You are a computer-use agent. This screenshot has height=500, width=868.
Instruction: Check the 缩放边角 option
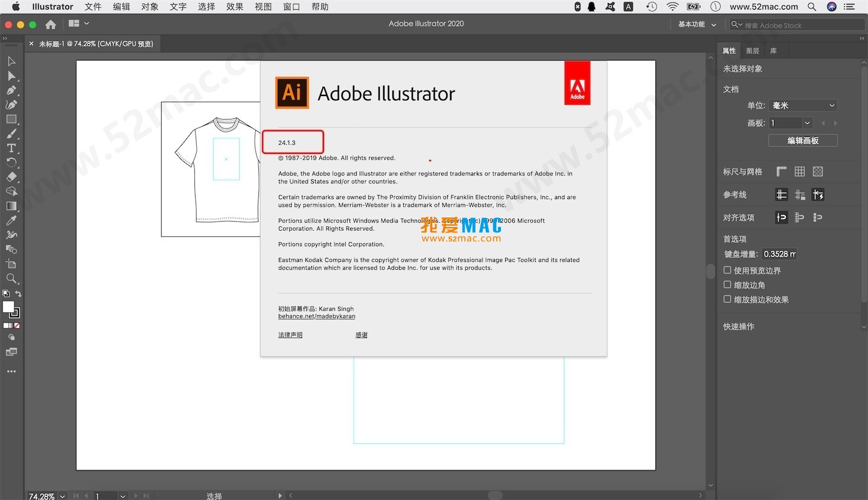[727, 284]
